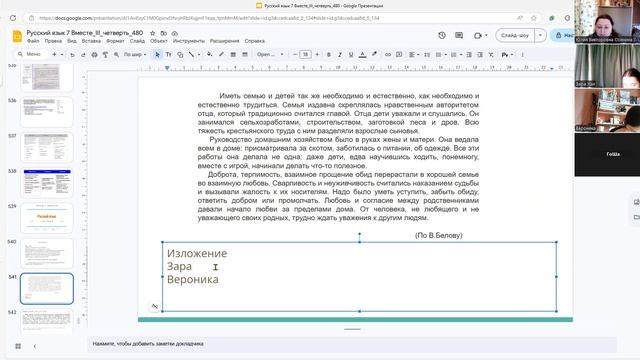The width and height of the screenshot is (640, 360).
Task: Open the Инструменты menu
Action: [x=189, y=41]
